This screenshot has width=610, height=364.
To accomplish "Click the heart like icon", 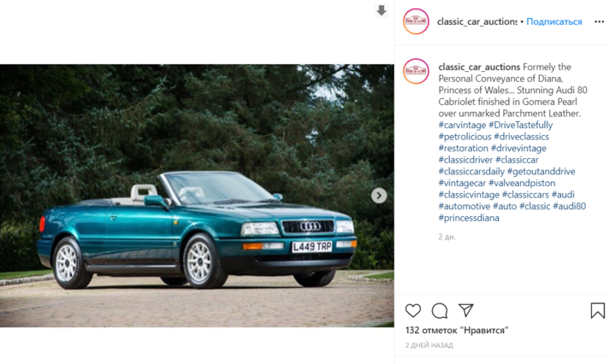I will coord(412,311).
